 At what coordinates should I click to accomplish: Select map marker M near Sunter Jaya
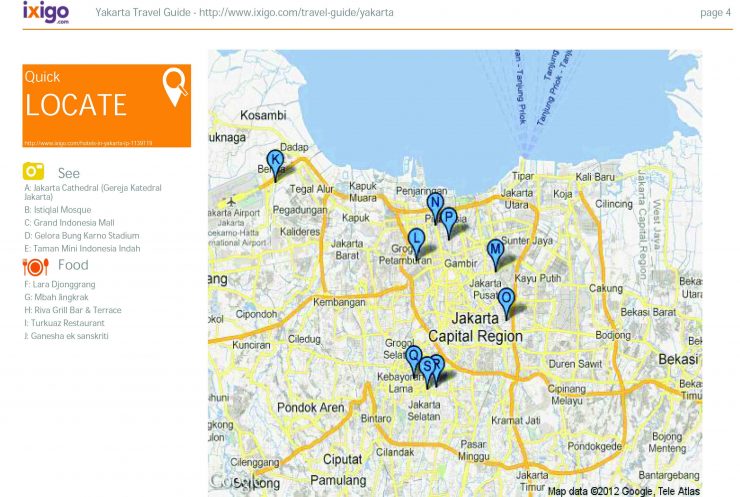coord(496,254)
